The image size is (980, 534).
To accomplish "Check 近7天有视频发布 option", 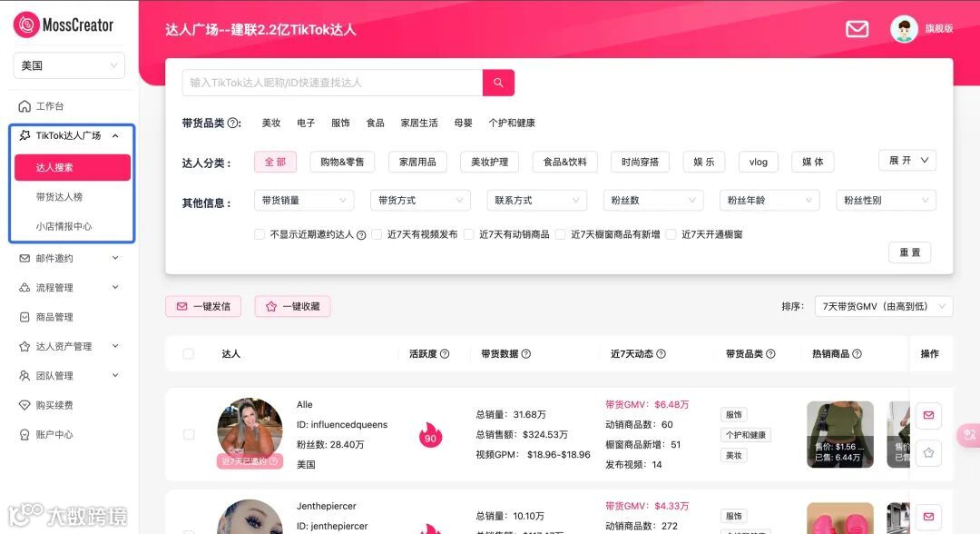I will [377, 234].
